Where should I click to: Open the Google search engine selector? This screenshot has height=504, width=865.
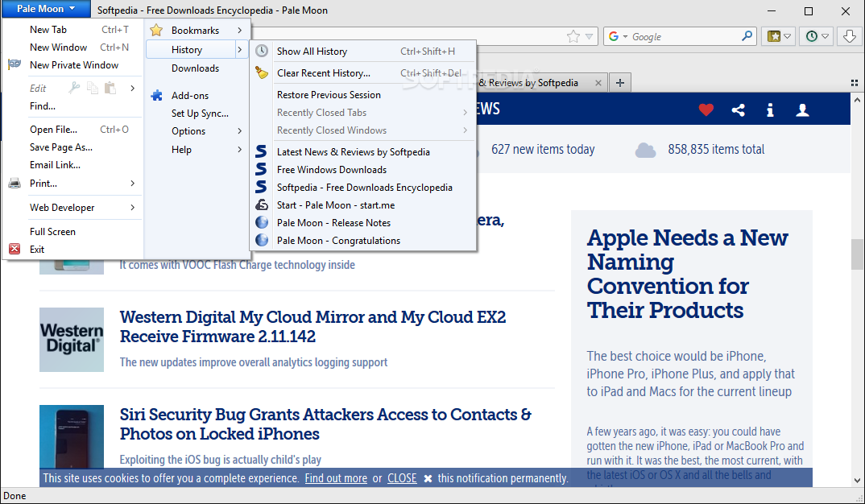click(618, 36)
